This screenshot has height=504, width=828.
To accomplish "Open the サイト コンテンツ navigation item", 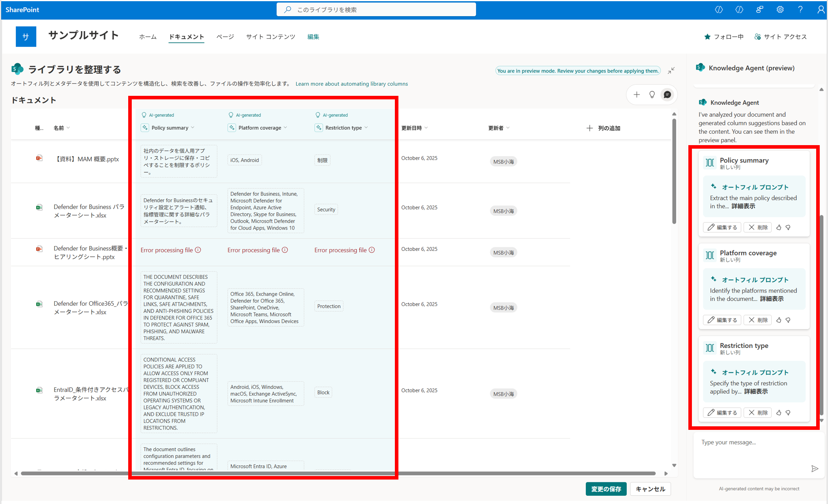I will (x=271, y=37).
